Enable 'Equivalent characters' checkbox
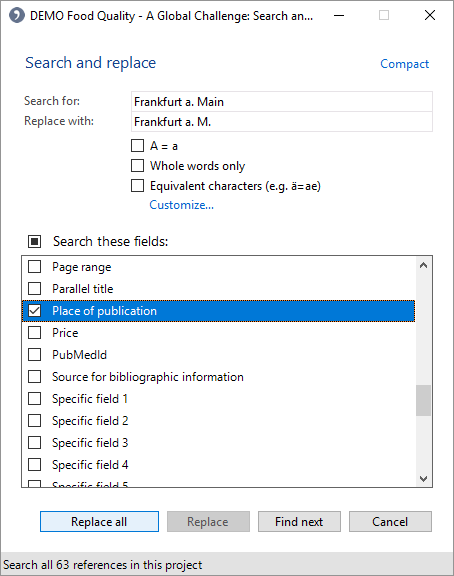The width and height of the screenshot is (454, 576). tap(137, 186)
